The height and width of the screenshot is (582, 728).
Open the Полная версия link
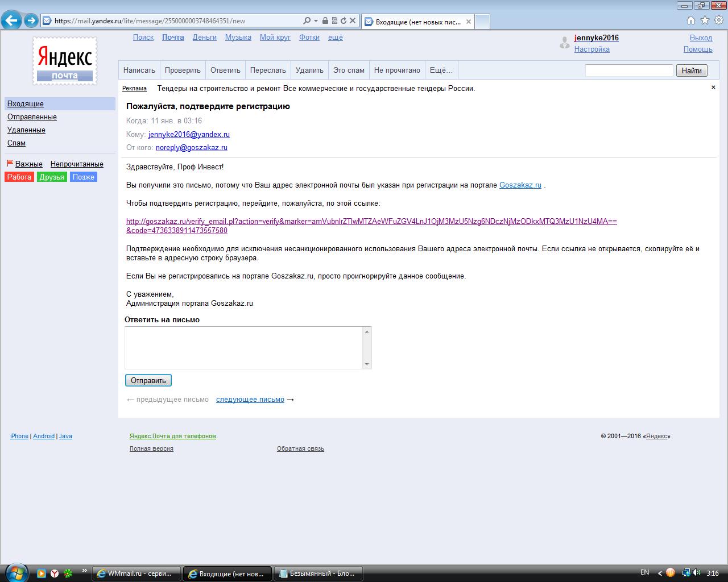[x=151, y=449]
